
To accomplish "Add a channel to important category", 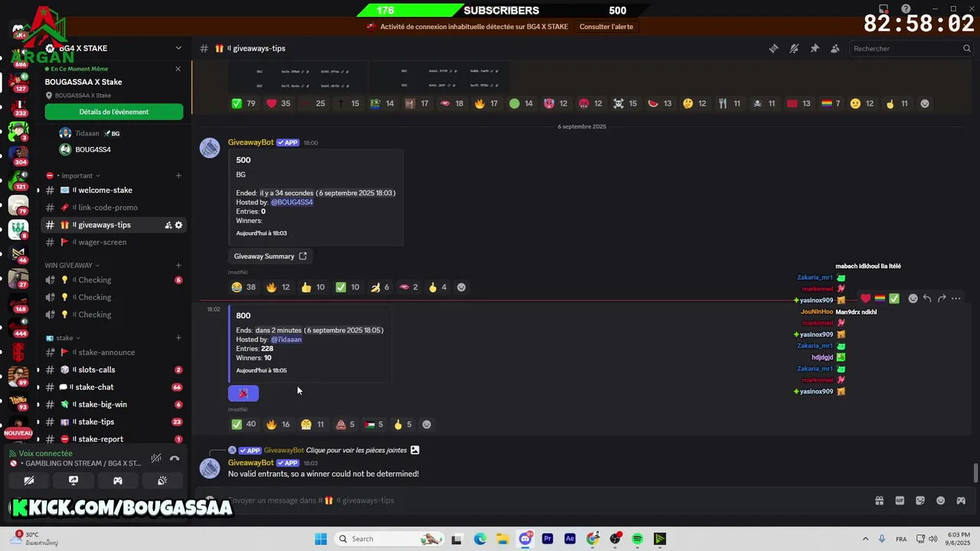I will [178, 175].
